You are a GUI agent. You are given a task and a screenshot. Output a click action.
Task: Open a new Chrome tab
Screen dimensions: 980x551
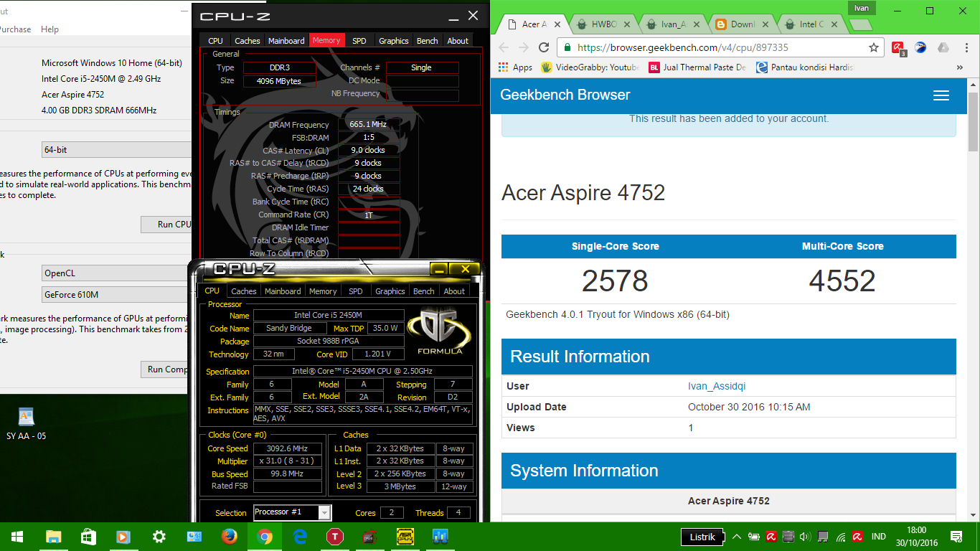(x=860, y=25)
